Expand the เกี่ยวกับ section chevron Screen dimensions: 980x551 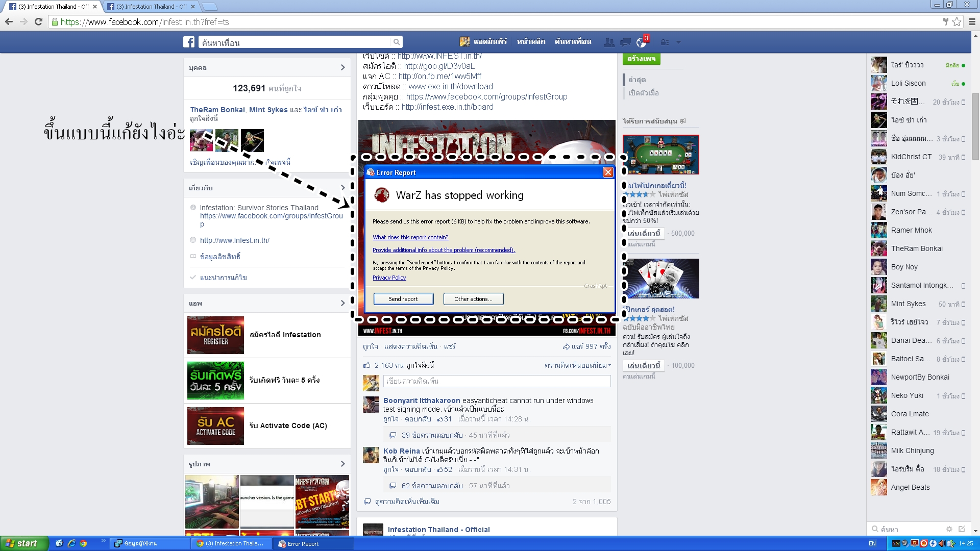pyautogui.click(x=342, y=188)
